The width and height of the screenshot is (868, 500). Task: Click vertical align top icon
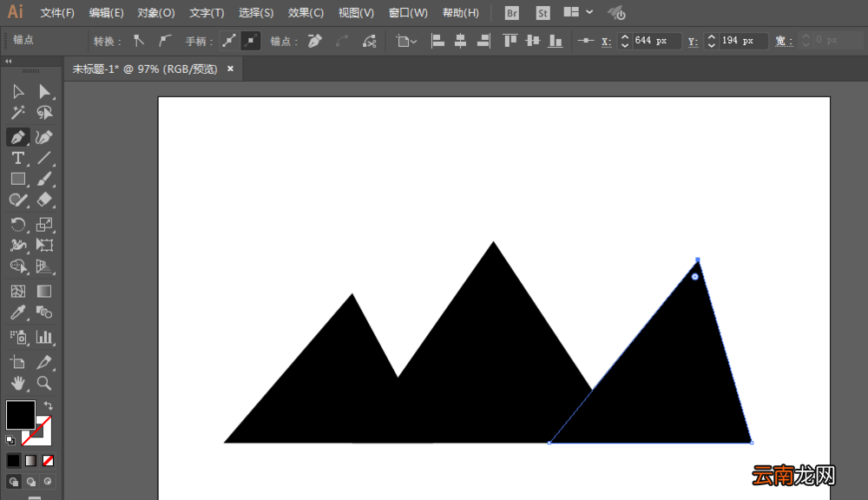click(510, 41)
